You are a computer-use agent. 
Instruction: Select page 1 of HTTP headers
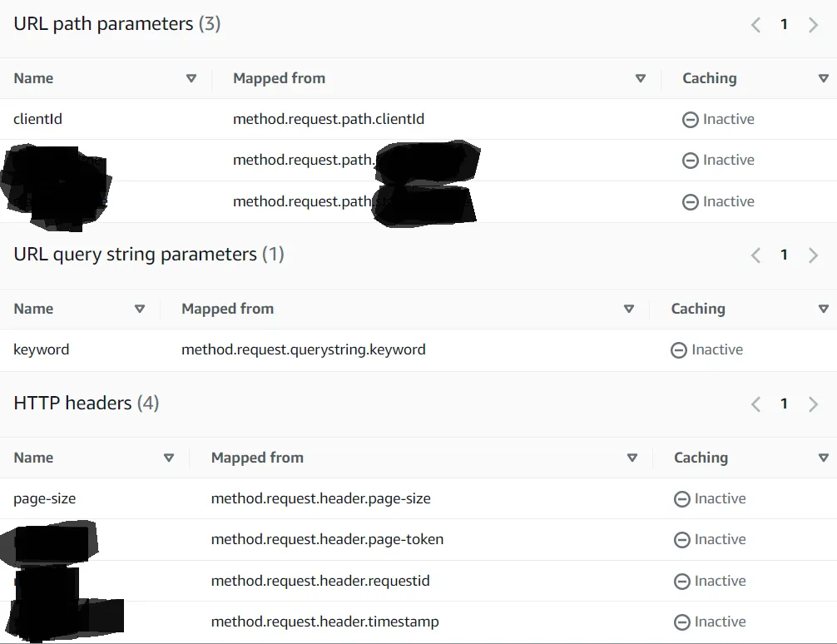pos(784,404)
